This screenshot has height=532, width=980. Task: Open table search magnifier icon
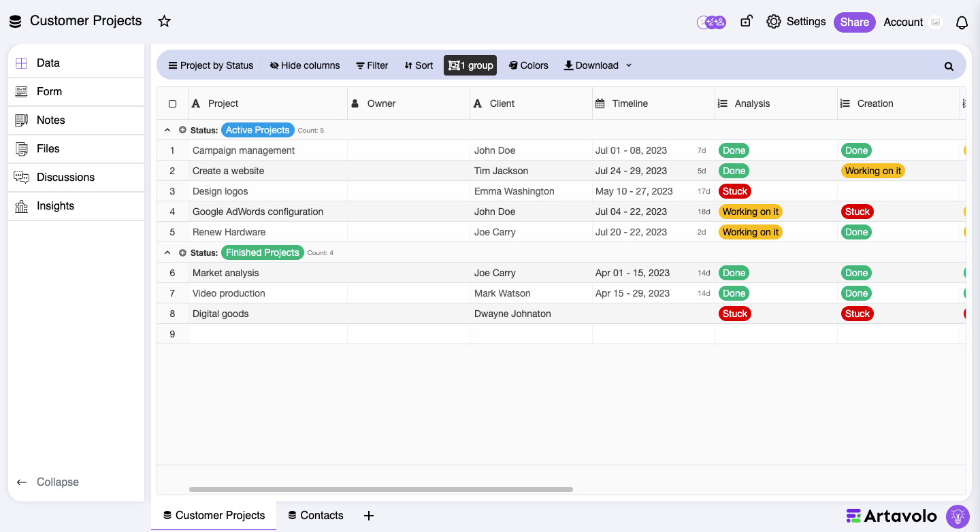(949, 66)
